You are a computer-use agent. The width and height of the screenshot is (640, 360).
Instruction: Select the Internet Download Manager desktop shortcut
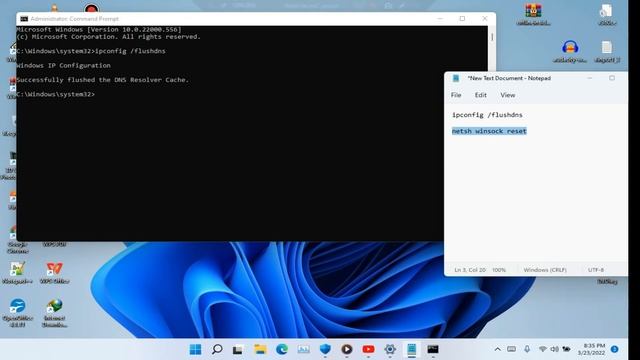click(x=54, y=313)
